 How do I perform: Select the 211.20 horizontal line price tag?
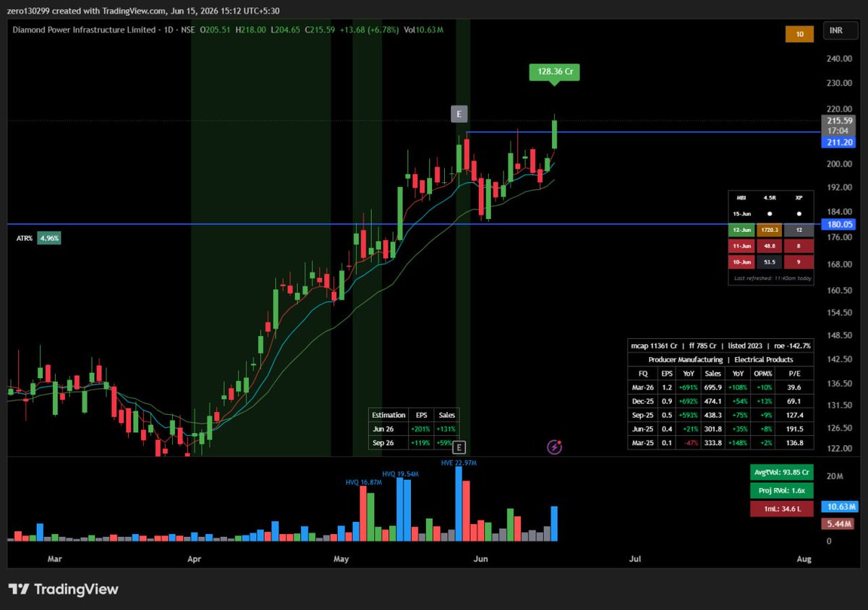coord(840,143)
